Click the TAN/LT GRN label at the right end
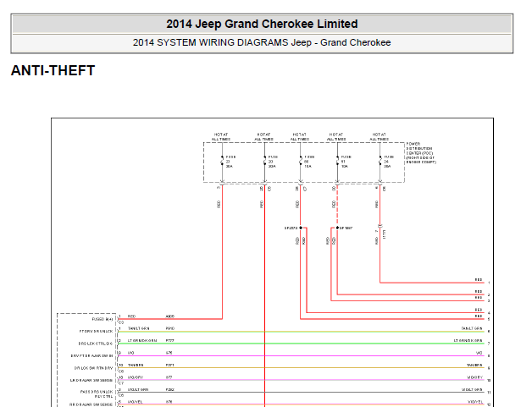The image size is (532, 407). pyautogui.click(x=472, y=328)
